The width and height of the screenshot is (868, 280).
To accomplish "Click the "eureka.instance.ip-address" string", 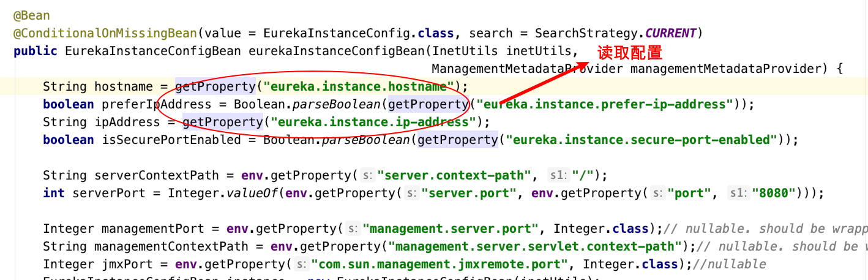I will [x=373, y=122].
